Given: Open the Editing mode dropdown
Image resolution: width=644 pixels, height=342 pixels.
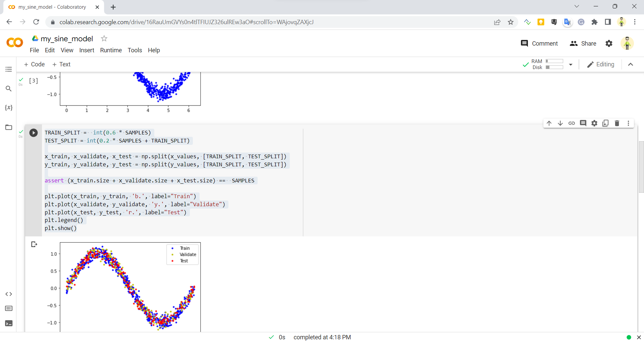Looking at the screenshot, I should pyautogui.click(x=601, y=64).
